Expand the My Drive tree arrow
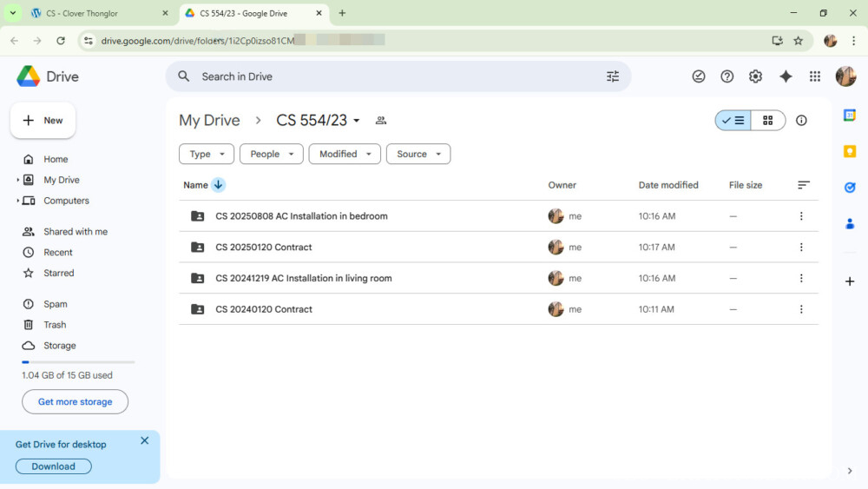The image size is (868, 489). click(x=17, y=180)
